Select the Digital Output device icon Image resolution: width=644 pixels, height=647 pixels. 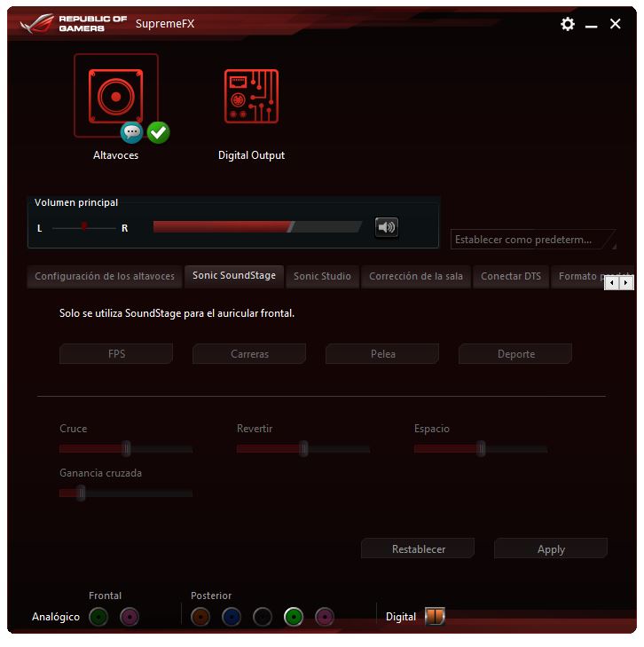[x=251, y=97]
